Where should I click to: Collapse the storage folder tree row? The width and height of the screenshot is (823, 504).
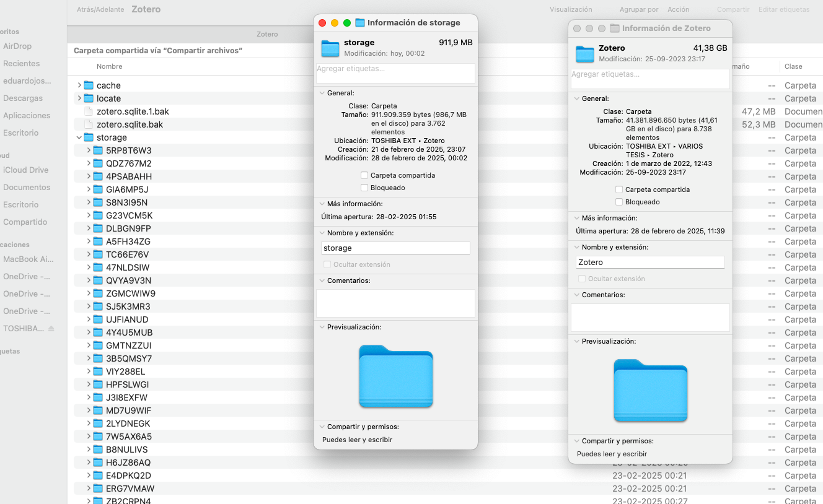tap(79, 137)
